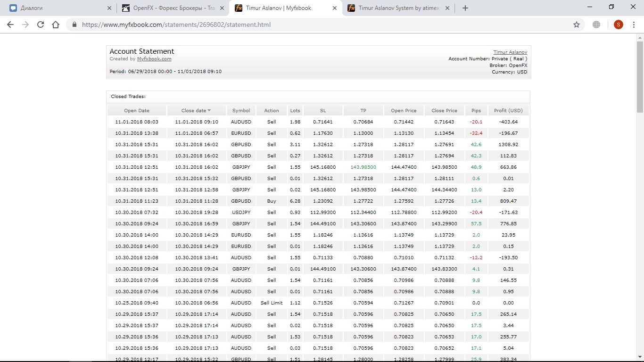Click the Sell Limit action cell
The height and width of the screenshot is (362, 644).
(x=272, y=303)
